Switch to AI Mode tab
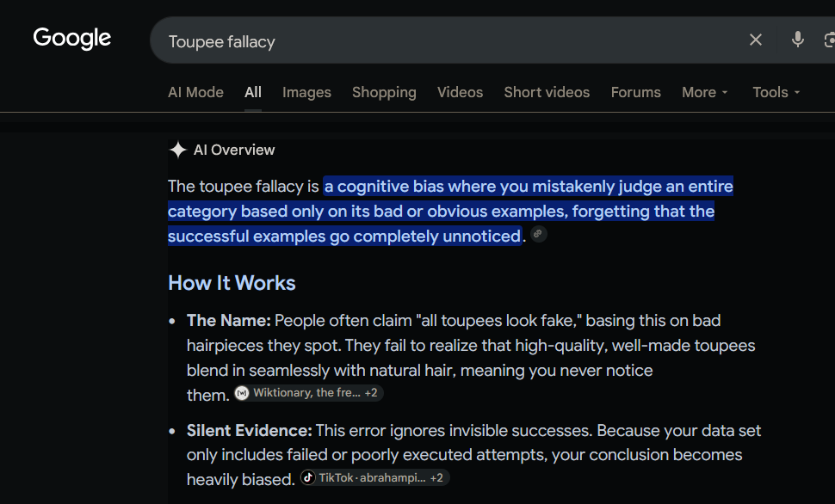 pos(195,93)
